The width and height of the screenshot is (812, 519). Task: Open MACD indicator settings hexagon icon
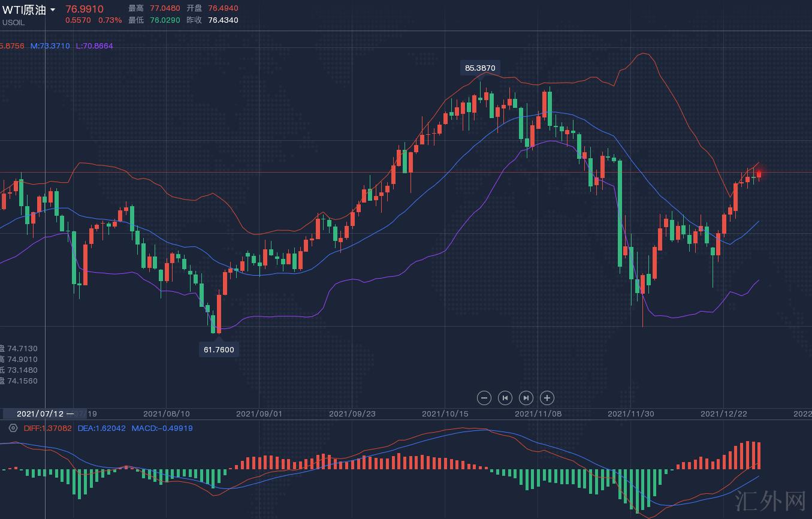[13, 428]
